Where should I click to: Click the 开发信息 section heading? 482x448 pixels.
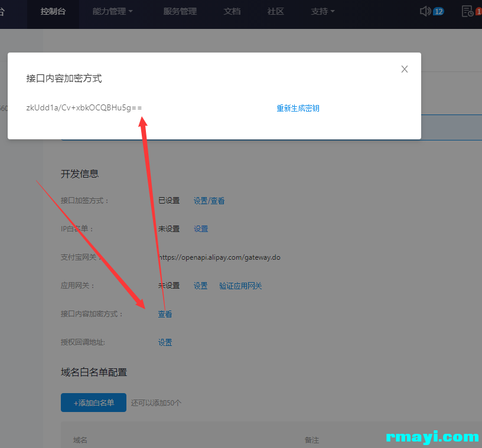[x=80, y=174]
